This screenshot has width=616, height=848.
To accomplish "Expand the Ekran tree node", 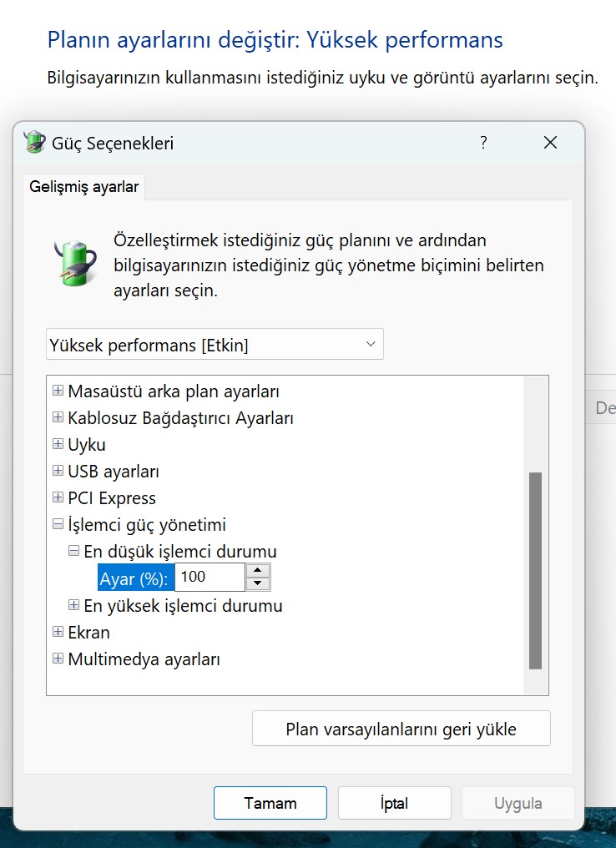I will (58, 632).
